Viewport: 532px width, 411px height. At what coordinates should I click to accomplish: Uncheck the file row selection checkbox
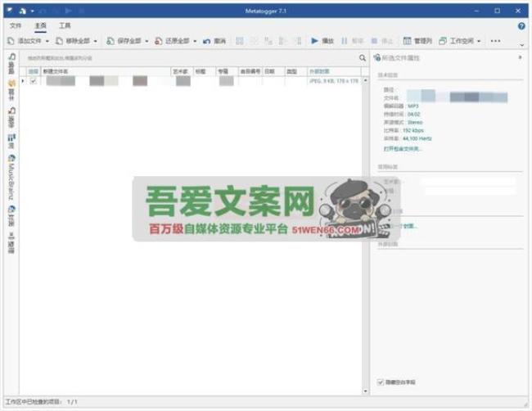34,81
